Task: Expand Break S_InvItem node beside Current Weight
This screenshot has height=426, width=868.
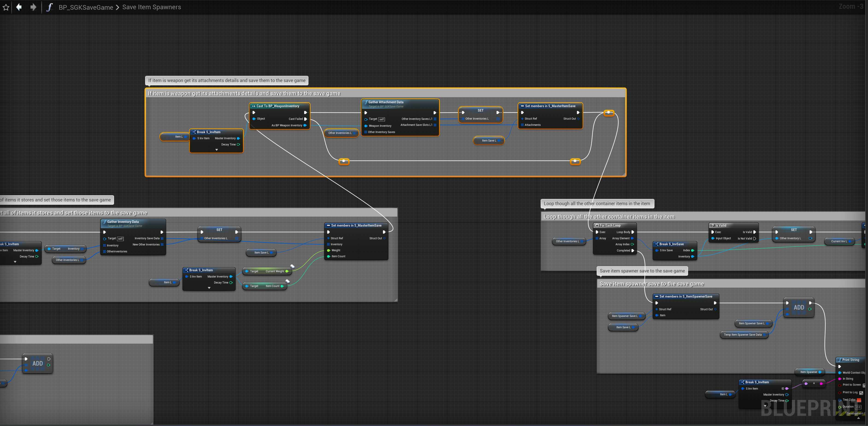Action: click(x=209, y=288)
